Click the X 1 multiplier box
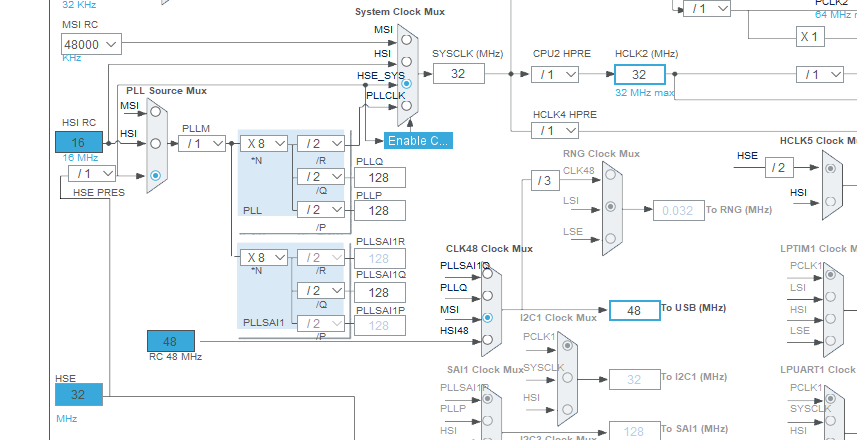Viewport: 857px width, 440px height. [x=809, y=37]
